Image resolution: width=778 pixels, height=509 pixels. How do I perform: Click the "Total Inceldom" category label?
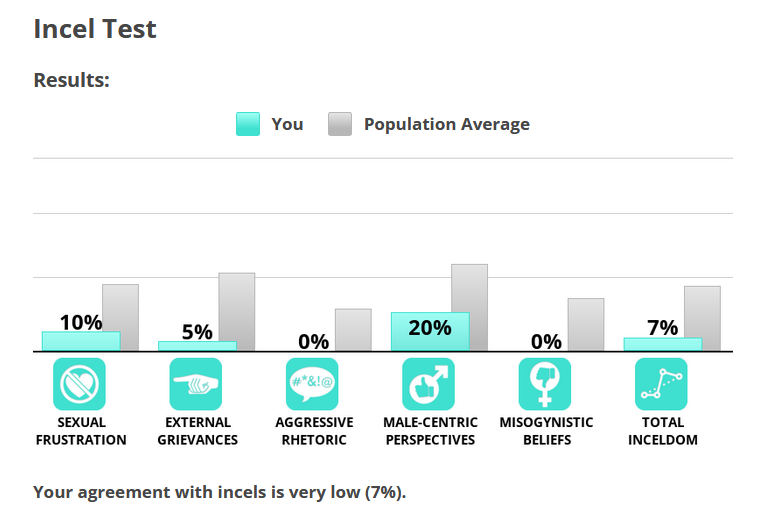point(663,431)
